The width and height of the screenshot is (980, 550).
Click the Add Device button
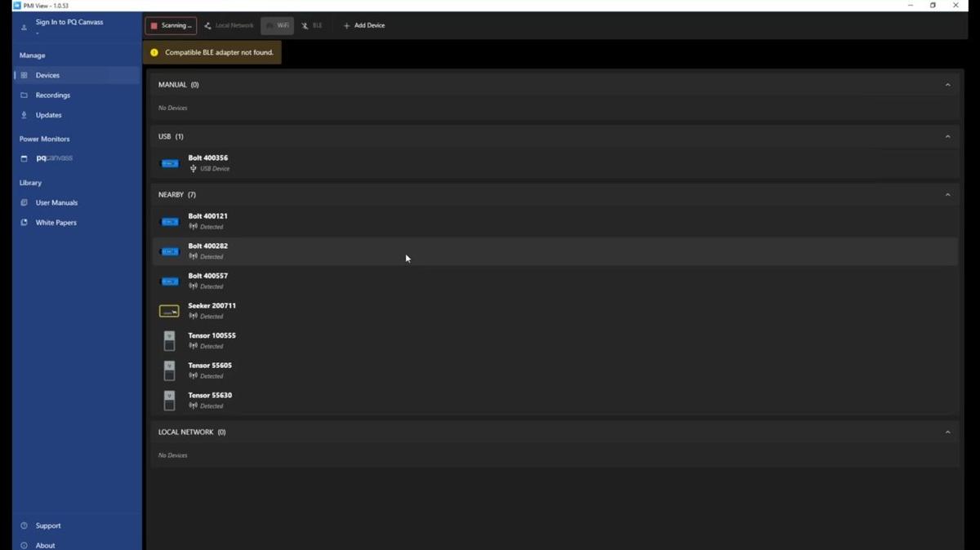[364, 25]
